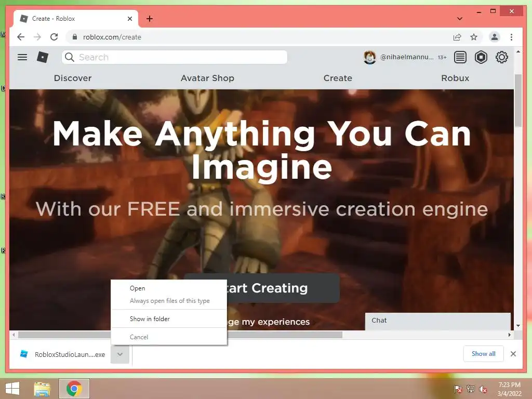Choose Cancel in the download menu
This screenshot has width=532, height=399.
[139, 337]
